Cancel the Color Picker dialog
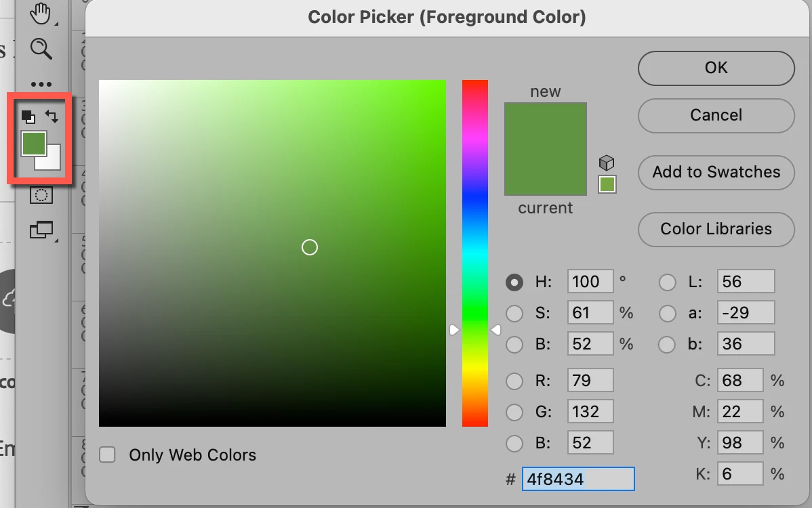This screenshot has width=812, height=508. pos(716,115)
